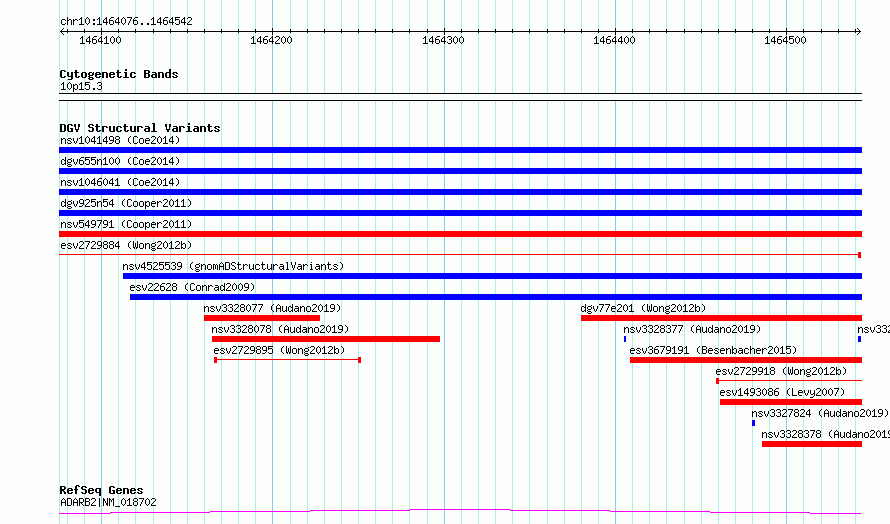
Task: Click ruler position 1464200
Action: [271, 40]
